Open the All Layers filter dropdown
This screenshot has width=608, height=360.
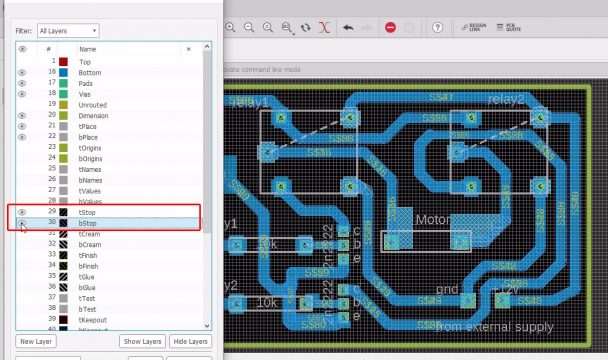pos(68,31)
